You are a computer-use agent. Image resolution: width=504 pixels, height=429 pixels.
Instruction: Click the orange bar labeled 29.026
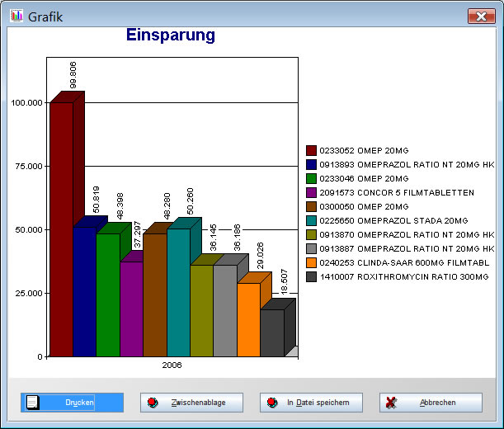(248, 320)
